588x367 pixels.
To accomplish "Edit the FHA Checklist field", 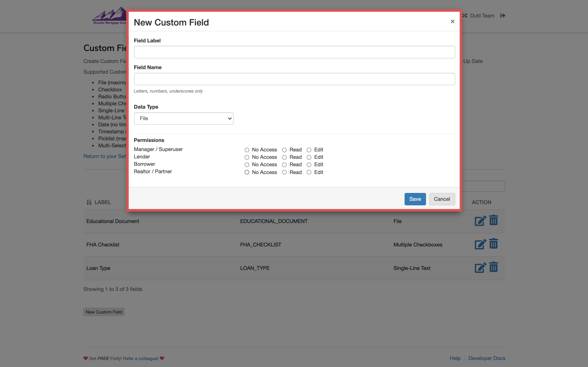I will pyautogui.click(x=480, y=244).
